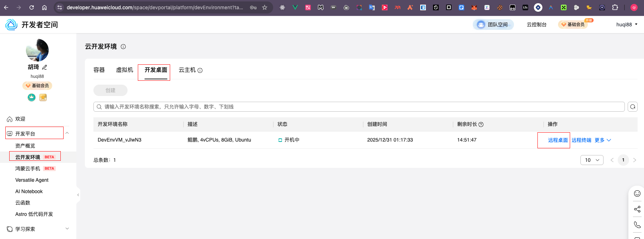Image resolution: width=644 pixels, height=239 pixels.
Task: Edit the nickname via the pencil icon
Action: [44, 67]
